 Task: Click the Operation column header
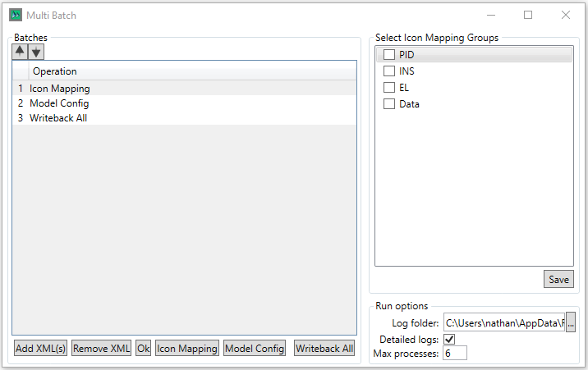point(55,71)
